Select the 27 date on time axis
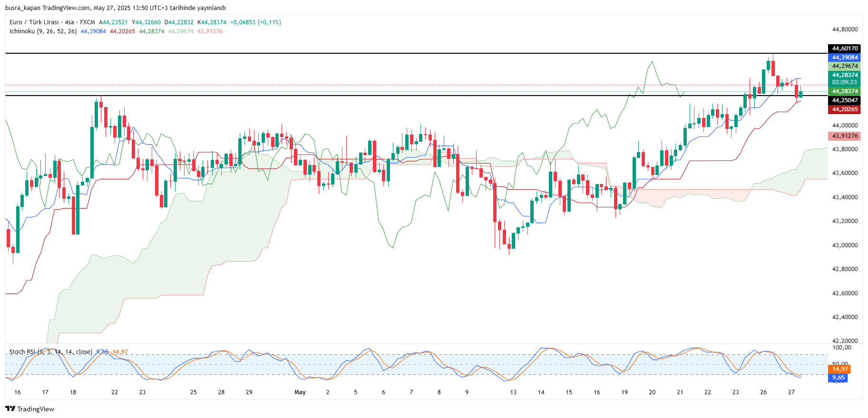The height and width of the screenshot is (418, 868). click(791, 392)
